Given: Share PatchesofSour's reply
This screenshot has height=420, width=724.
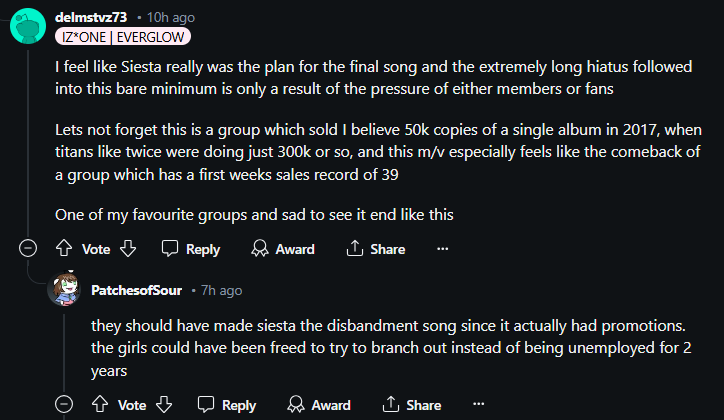Looking at the screenshot, I should pos(412,405).
